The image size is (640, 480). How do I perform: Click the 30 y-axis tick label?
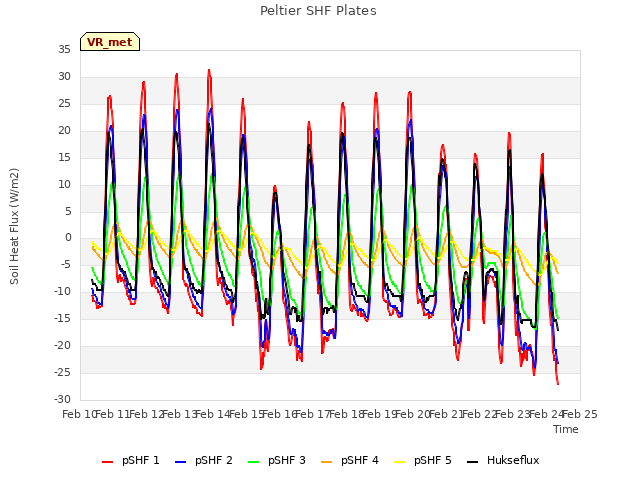pyautogui.click(x=64, y=76)
